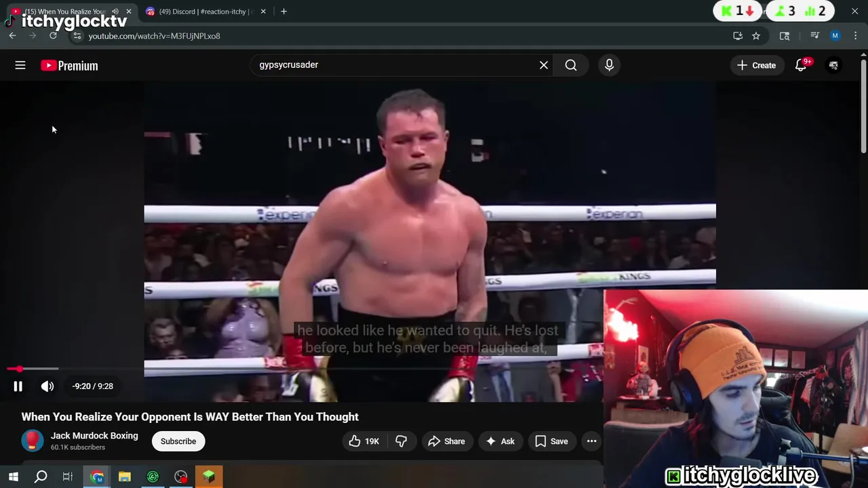Install app icon in address bar

[x=738, y=36]
